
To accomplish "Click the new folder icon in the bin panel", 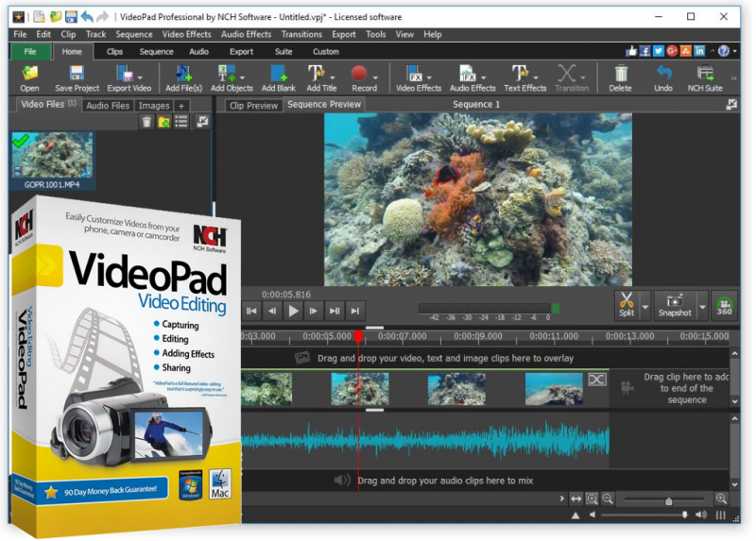I will (x=163, y=122).
